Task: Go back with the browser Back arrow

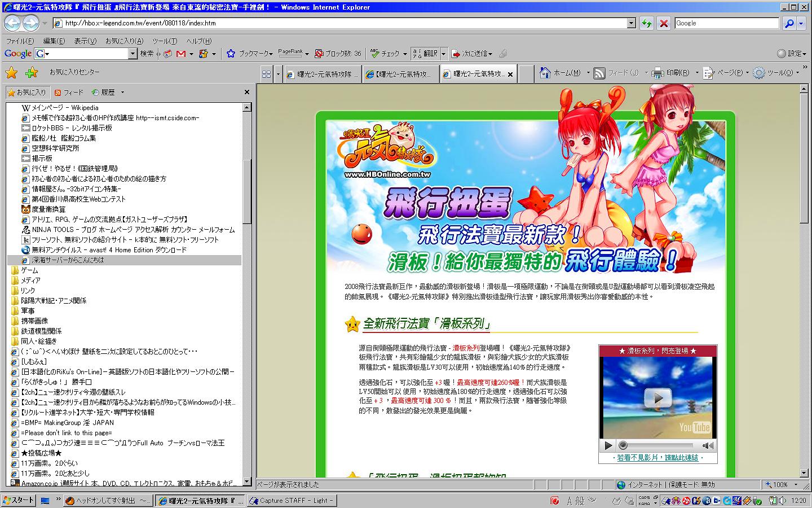Action: tap(13, 23)
